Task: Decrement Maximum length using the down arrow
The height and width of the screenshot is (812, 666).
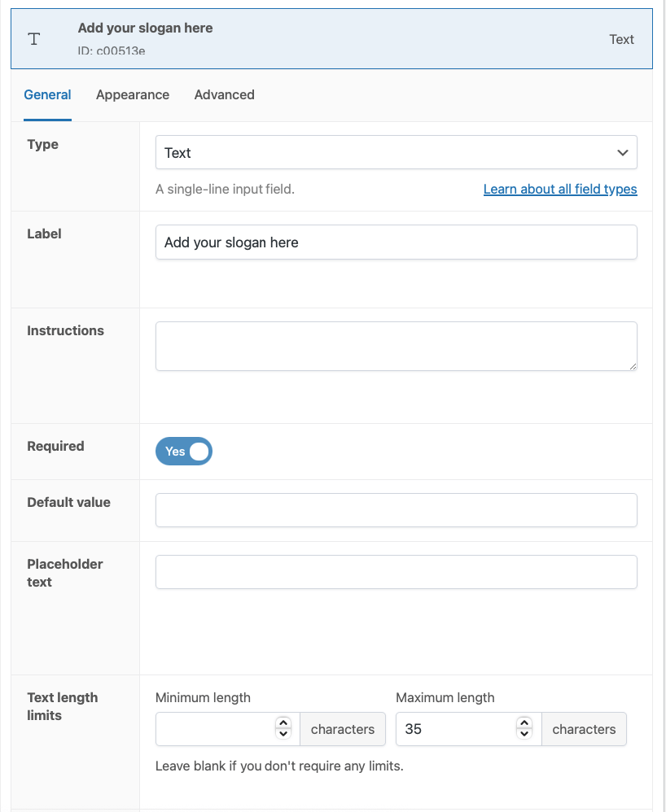Action: tap(524, 735)
